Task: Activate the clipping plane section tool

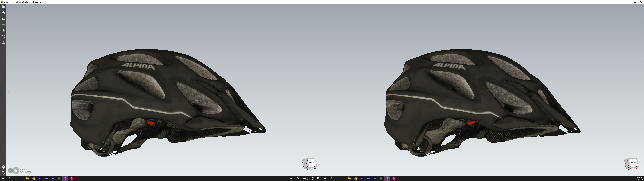Action: (x=3, y=37)
